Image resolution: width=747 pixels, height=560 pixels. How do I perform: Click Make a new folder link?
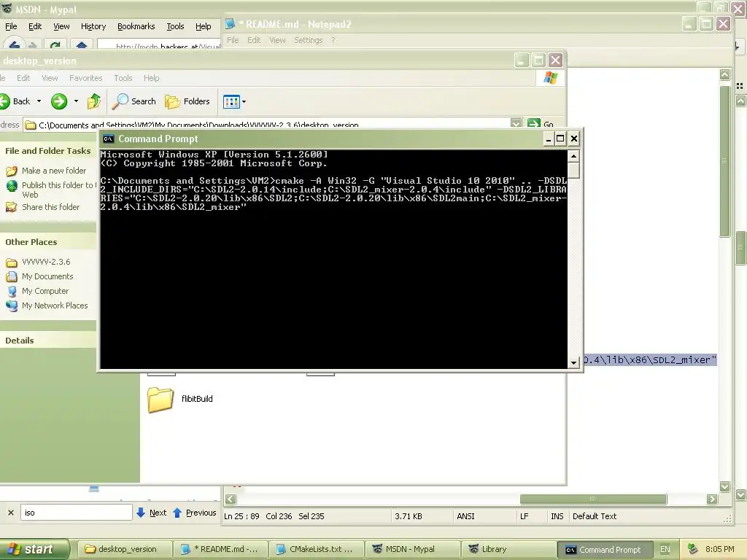click(54, 171)
